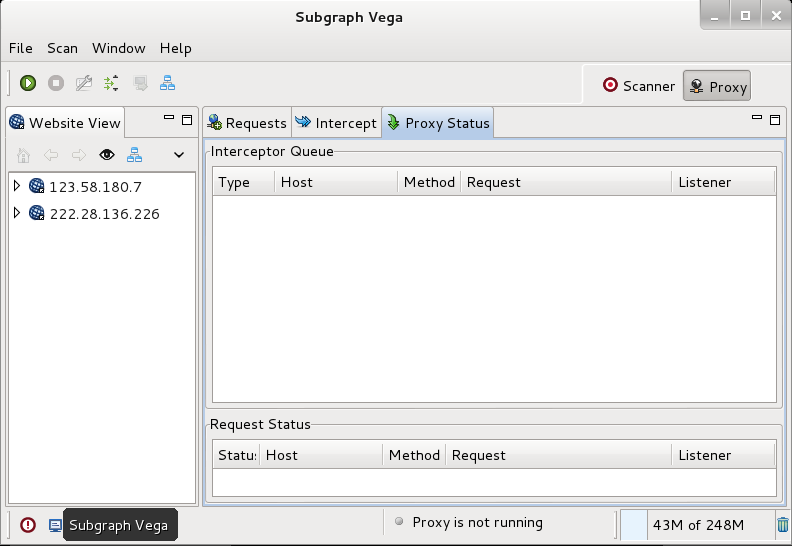Click the home icon in Website View
This screenshot has height=546, width=792.
click(23, 155)
